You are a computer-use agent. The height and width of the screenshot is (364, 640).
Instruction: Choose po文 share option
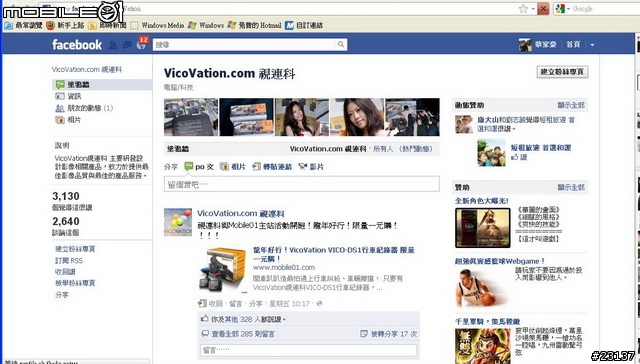tap(199, 166)
